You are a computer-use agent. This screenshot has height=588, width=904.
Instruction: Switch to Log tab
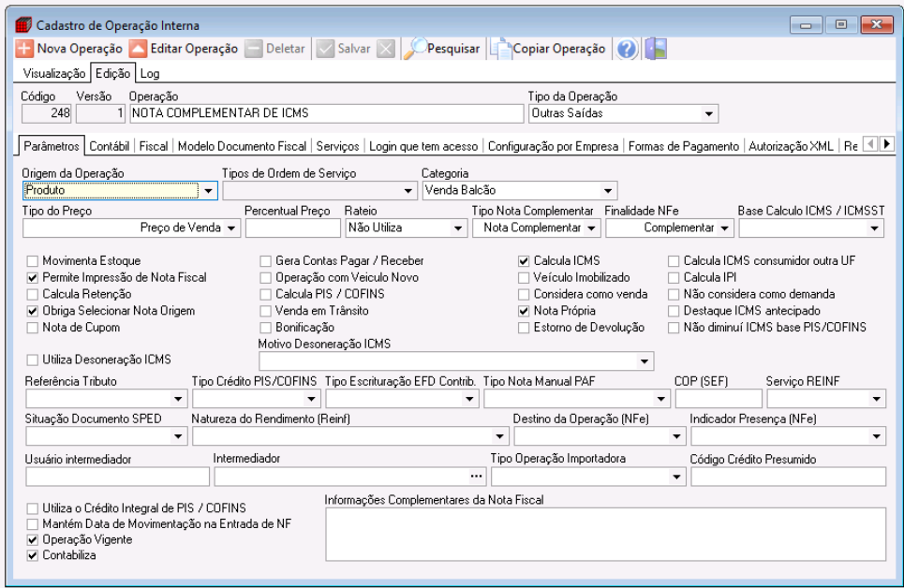(x=150, y=74)
